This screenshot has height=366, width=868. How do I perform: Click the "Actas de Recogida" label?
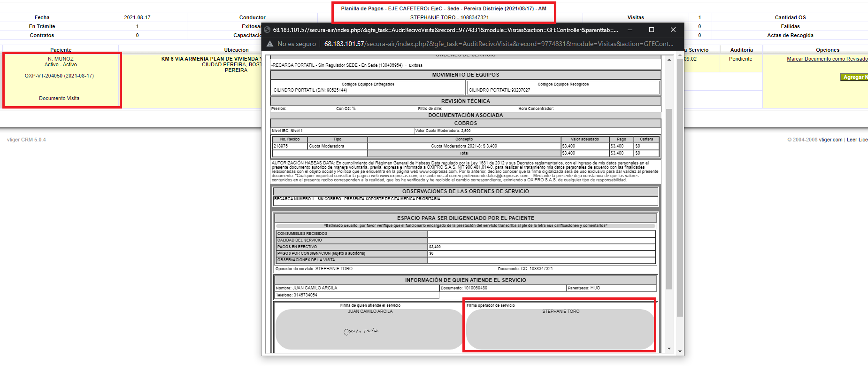[791, 35]
